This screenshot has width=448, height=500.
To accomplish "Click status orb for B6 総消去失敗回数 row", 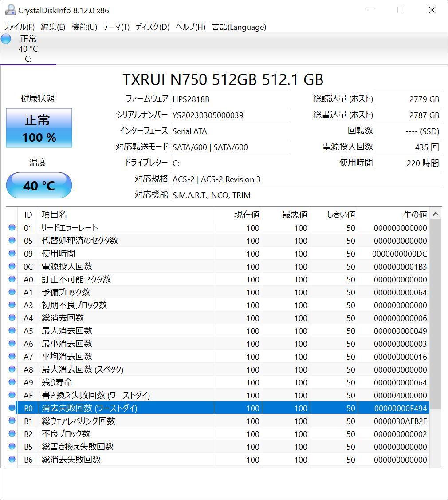I will [12, 459].
